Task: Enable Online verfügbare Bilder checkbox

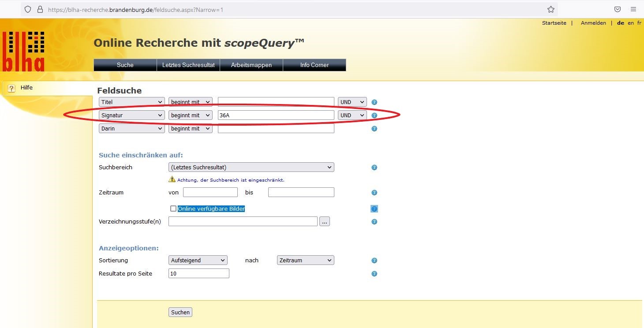Action: [x=173, y=209]
